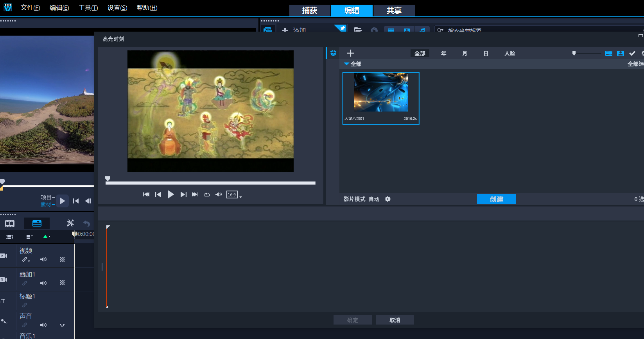Open the 16:9 aspect ratio dropdown
The height and width of the screenshot is (339, 644).
(x=234, y=194)
